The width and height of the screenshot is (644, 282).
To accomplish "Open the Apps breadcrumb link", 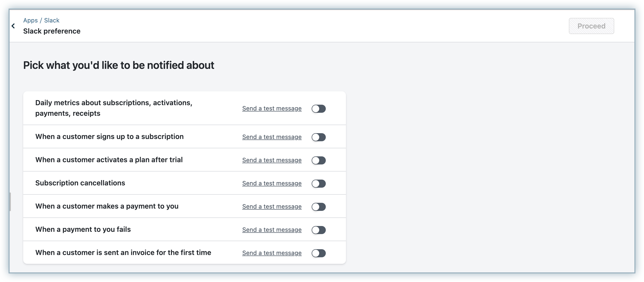I will point(30,20).
